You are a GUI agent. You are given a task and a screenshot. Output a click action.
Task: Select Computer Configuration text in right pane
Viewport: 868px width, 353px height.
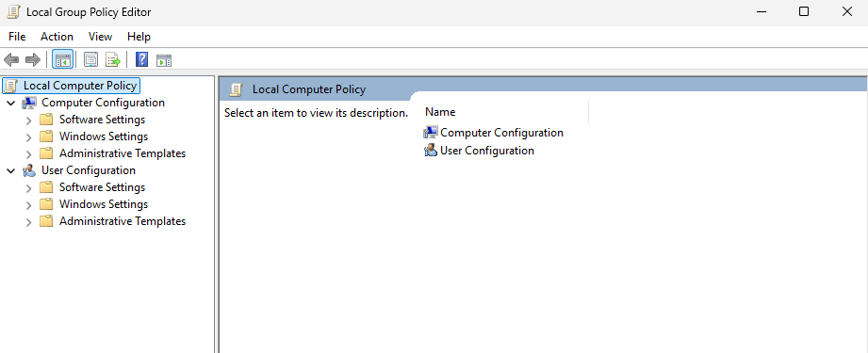pos(502,133)
